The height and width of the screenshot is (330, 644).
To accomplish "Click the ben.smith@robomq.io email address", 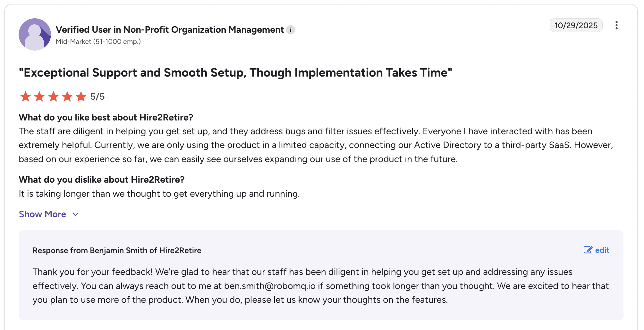I will coord(270,286).
